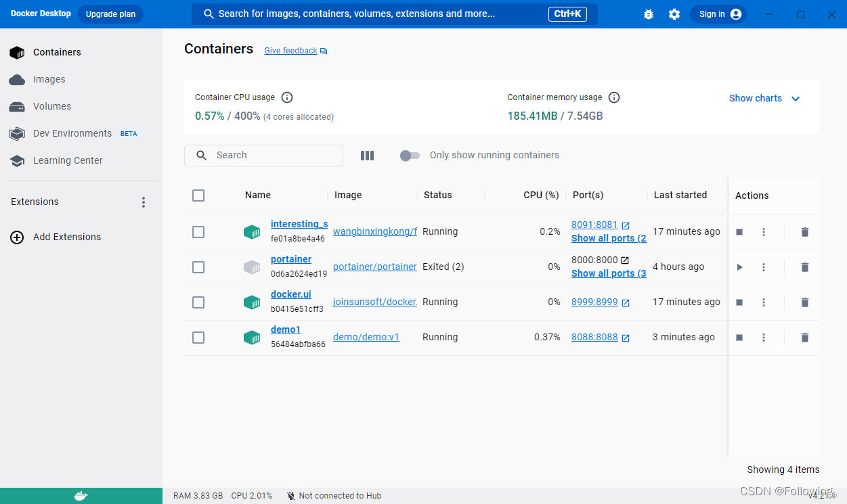Open more actions for interesting_s row
Viewport: 847px width, 504px height.
(764, 232)
